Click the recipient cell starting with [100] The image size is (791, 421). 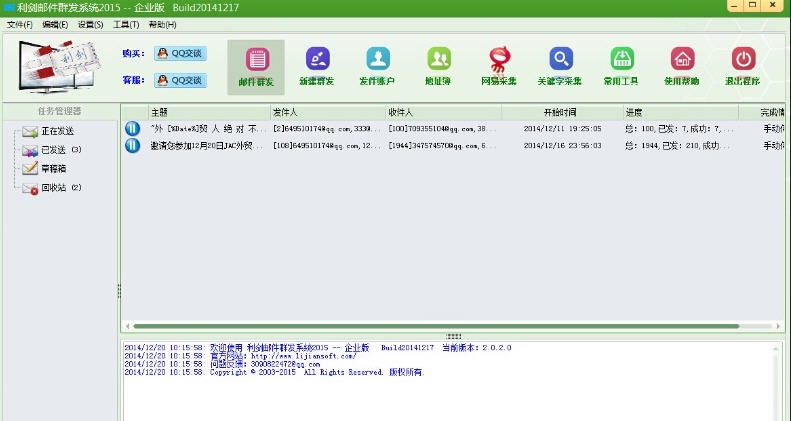(x=442, y=129)
